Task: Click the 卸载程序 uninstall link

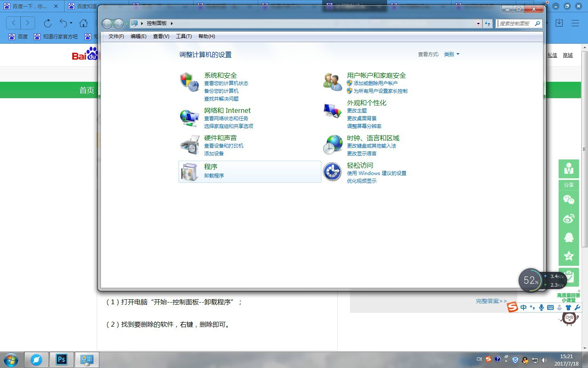Action: coord(214,176)
